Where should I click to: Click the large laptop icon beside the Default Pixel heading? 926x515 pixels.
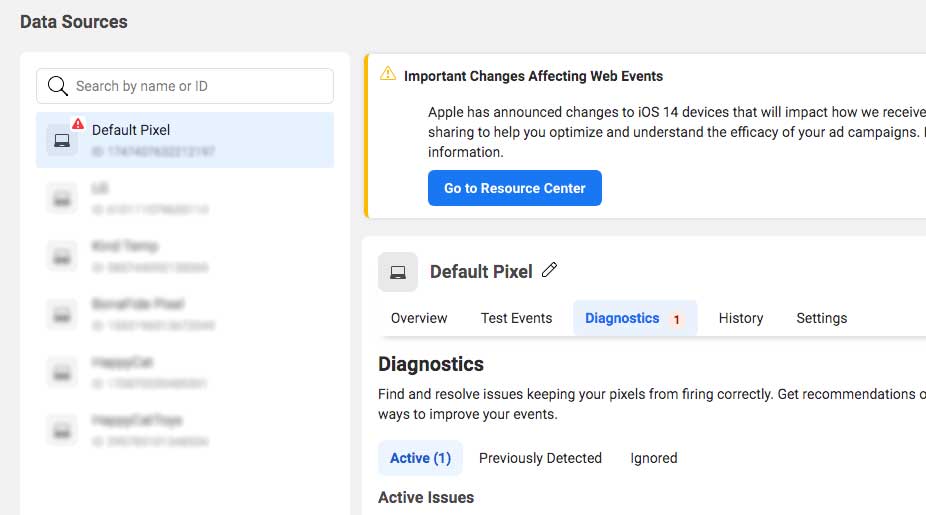tap(398, 272)
